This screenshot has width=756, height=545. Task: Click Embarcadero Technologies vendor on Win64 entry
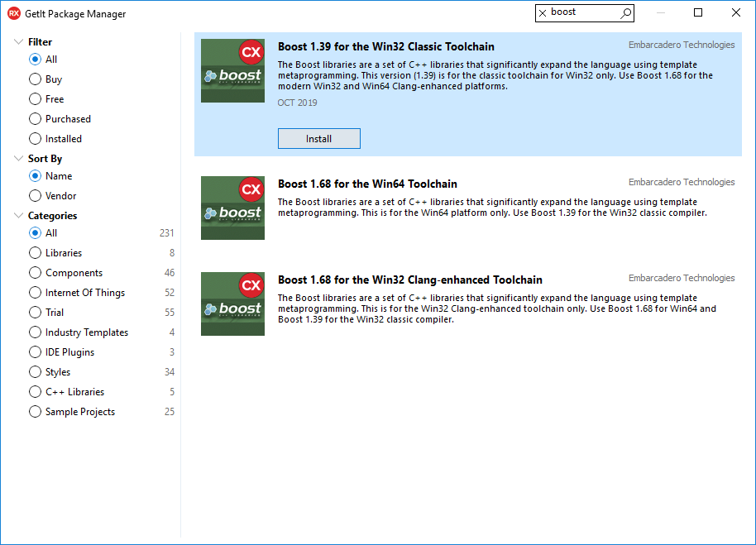click(x=682, y=182)
